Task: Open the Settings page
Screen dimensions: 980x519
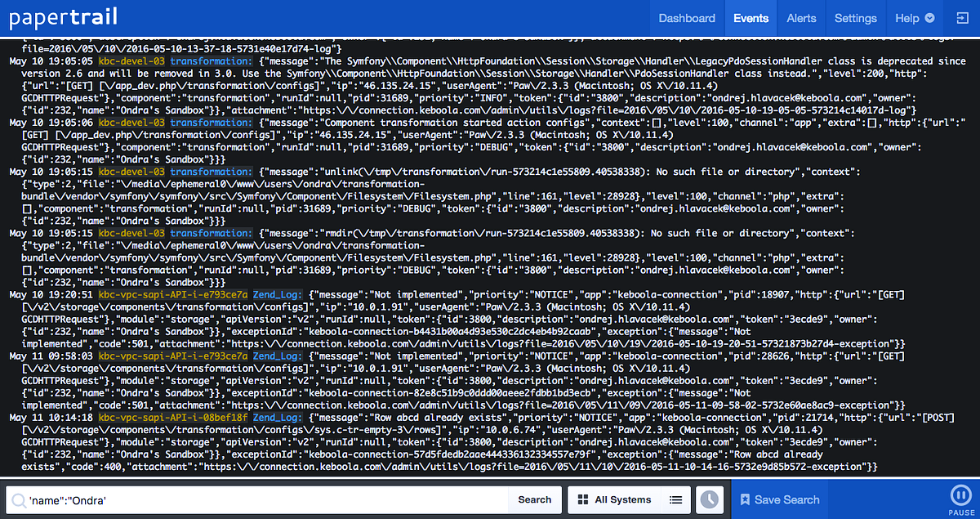Action: coord(855,17)
